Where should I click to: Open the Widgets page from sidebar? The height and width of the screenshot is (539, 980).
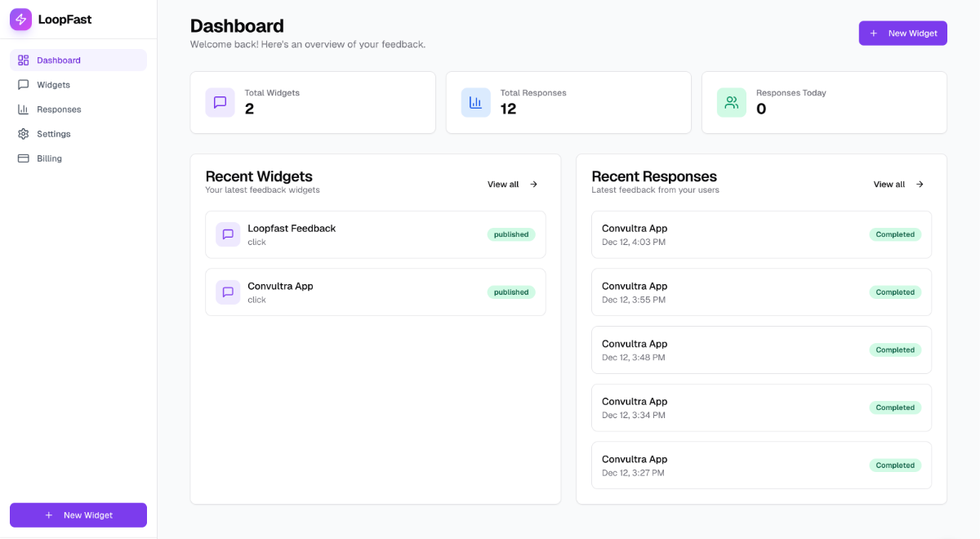(53, 85)
